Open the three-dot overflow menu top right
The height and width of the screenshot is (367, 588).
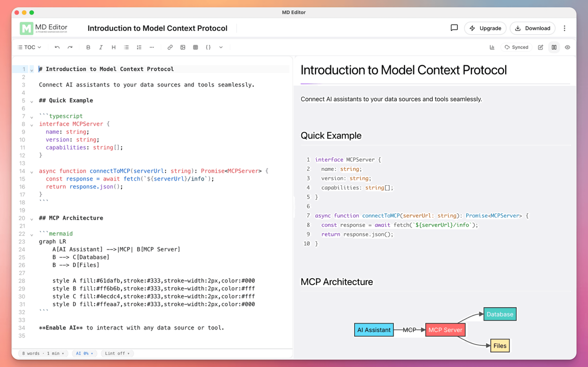coord(565,28)
